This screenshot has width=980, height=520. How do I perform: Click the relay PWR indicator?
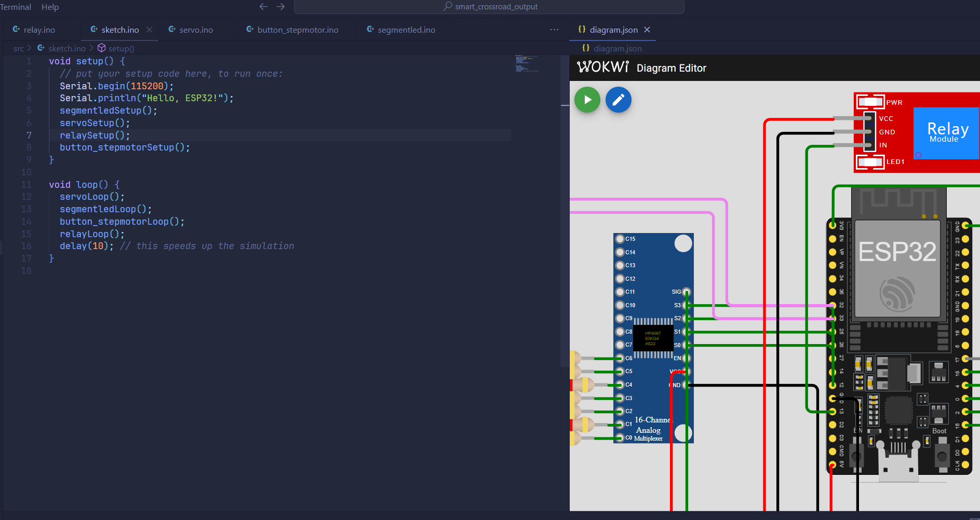click(870, 101)
